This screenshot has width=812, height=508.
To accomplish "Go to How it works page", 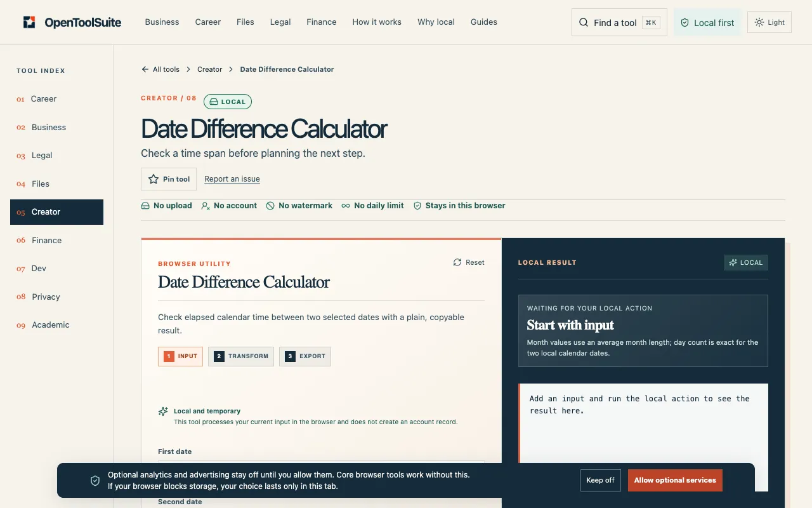I will pos(377,22).
